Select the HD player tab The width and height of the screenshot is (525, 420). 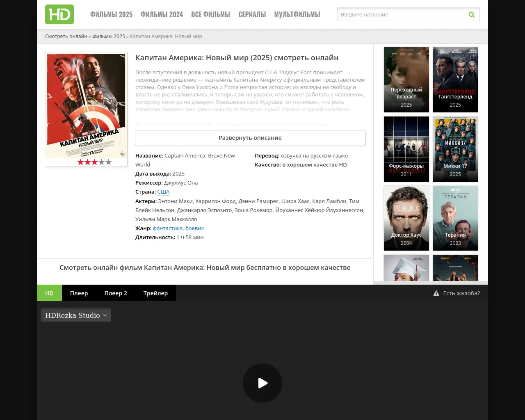click(x=49, y=293)
